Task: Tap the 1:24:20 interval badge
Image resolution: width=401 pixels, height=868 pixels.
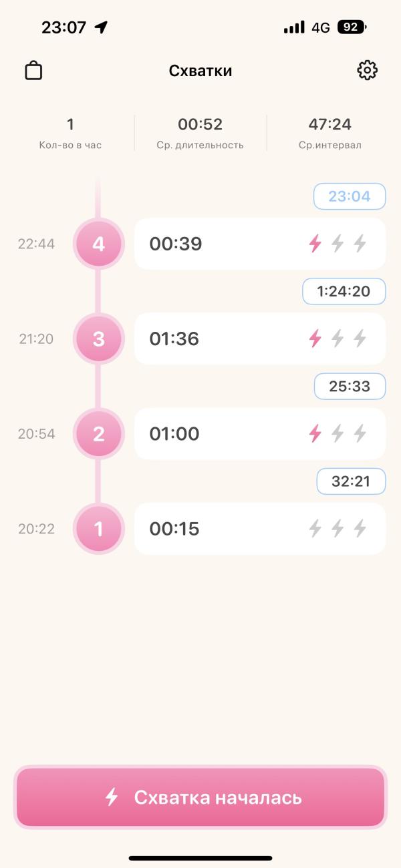Action: point(344,291)
